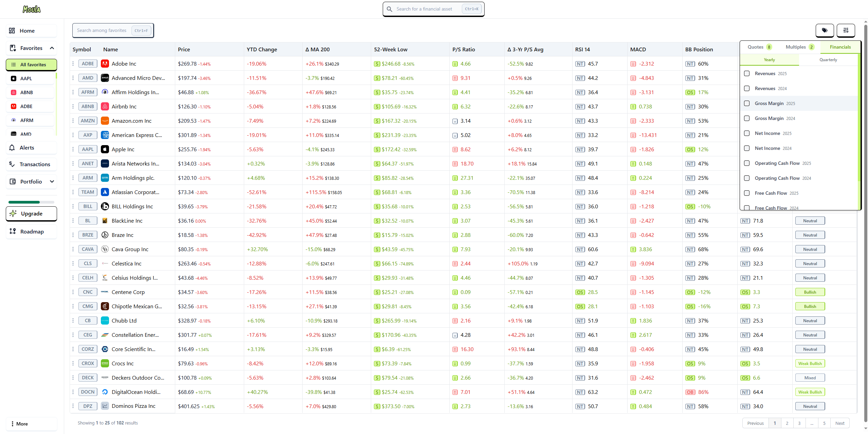Click the usage progress bar above Upgrade

click(31, 202)
